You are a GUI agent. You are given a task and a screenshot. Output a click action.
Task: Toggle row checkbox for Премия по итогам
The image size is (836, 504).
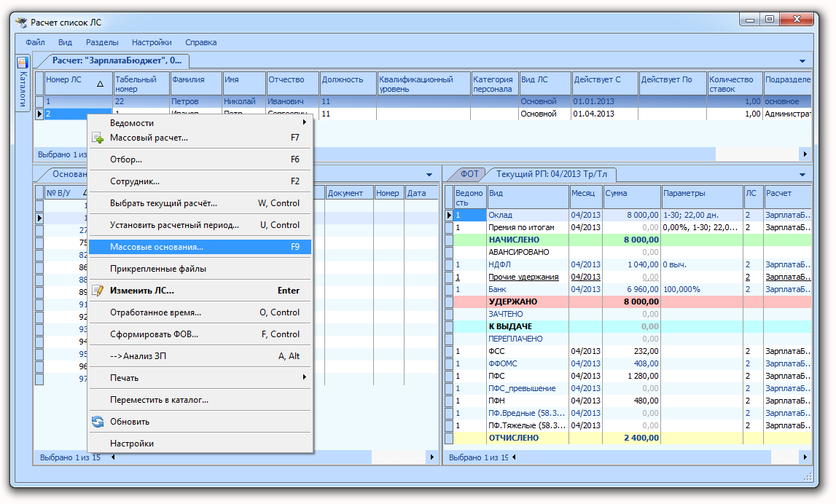[x=449, y=227]
